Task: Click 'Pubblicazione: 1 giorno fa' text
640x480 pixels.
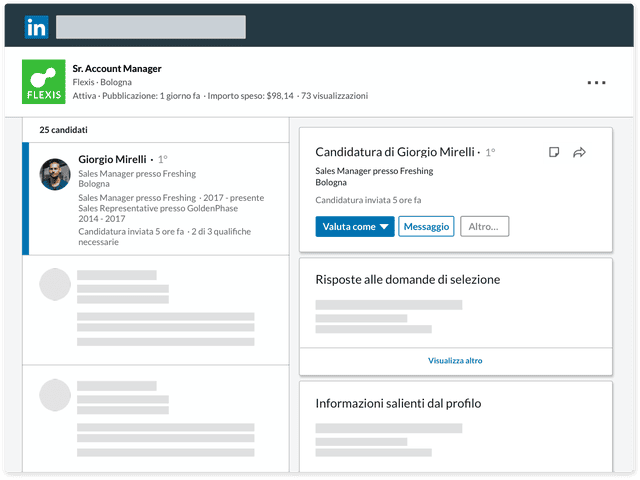Action: 151,96
